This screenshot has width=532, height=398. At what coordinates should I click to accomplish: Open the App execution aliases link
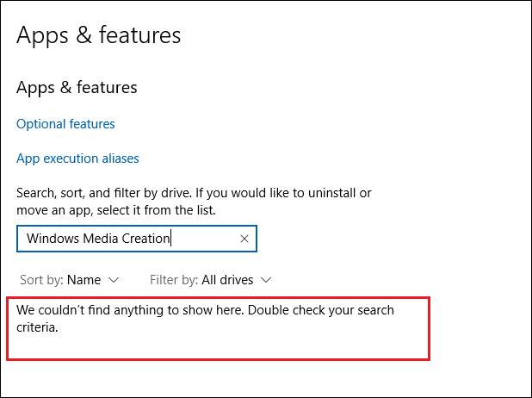click(x=77, y=159)
